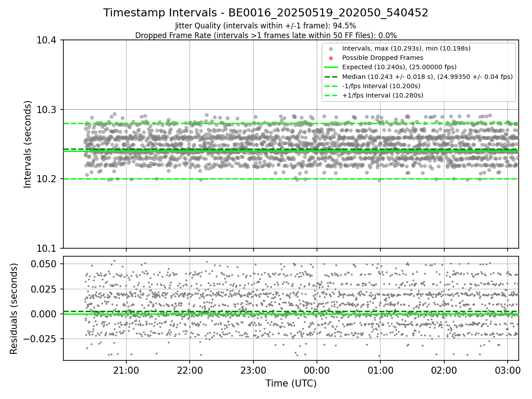Click legend entry "Possible Dropped Frames"
Viewport: 532px width, 399px height.
pyautogui.click(x=383, y=58)
